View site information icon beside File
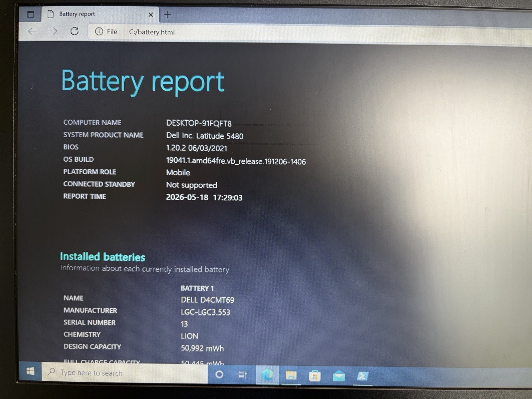The width and height of the screenshot is (532, 399). 99,32
